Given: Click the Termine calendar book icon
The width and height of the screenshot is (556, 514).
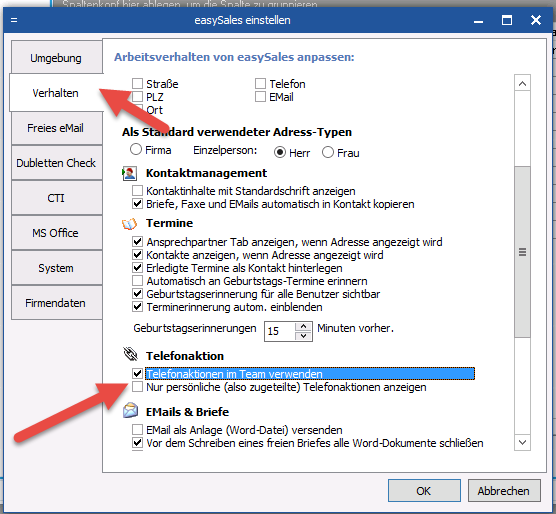Looking at the screenshot, I should coord(129,224).
